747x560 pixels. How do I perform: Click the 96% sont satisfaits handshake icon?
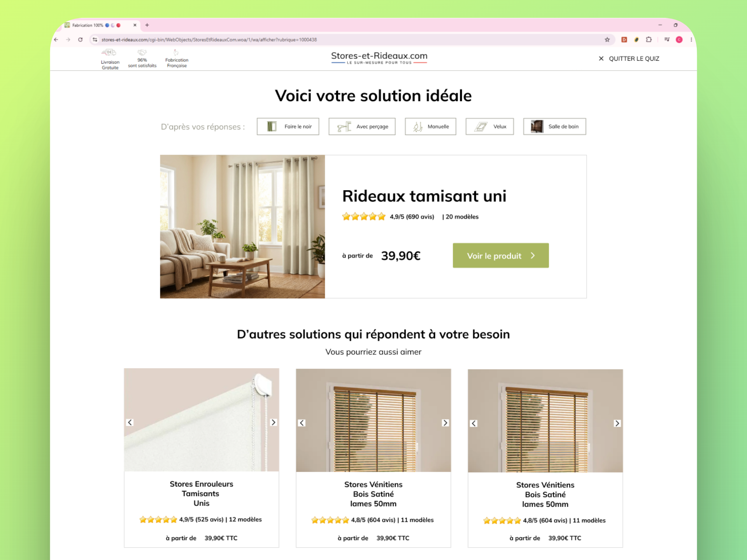[x=142, y=52]
